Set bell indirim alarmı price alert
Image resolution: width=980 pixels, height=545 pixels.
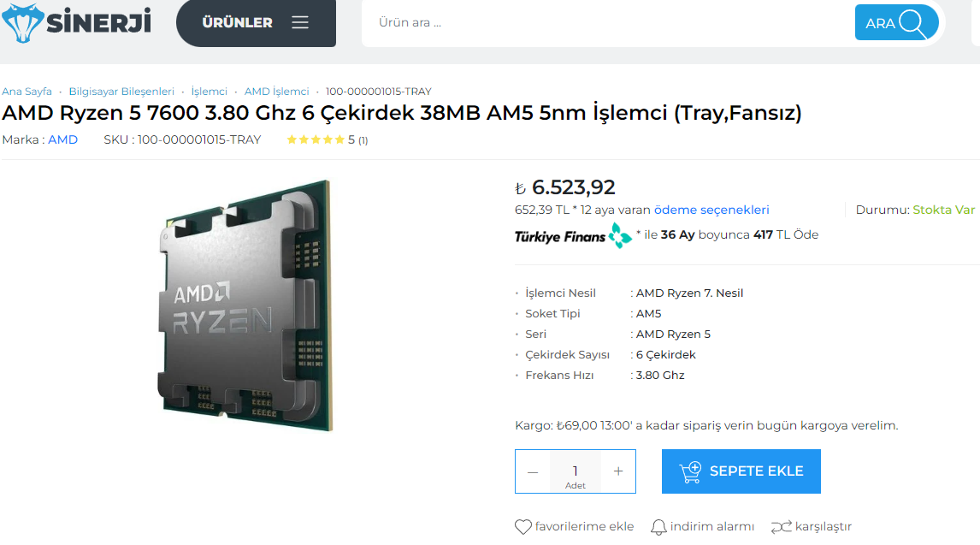[658, 527]
